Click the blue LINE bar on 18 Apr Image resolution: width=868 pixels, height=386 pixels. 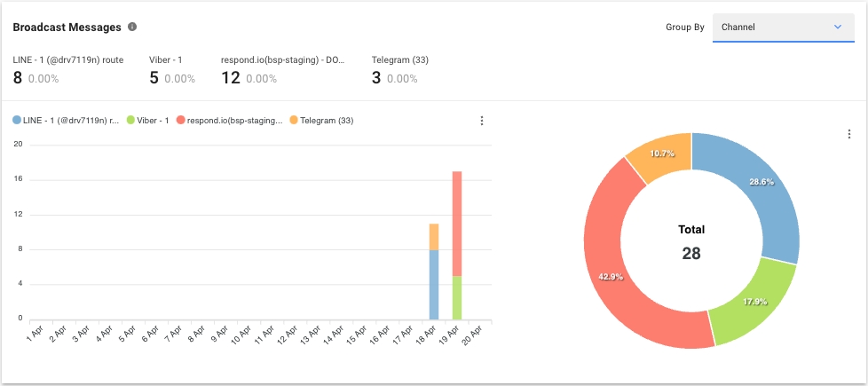click(x=434, y=284)
